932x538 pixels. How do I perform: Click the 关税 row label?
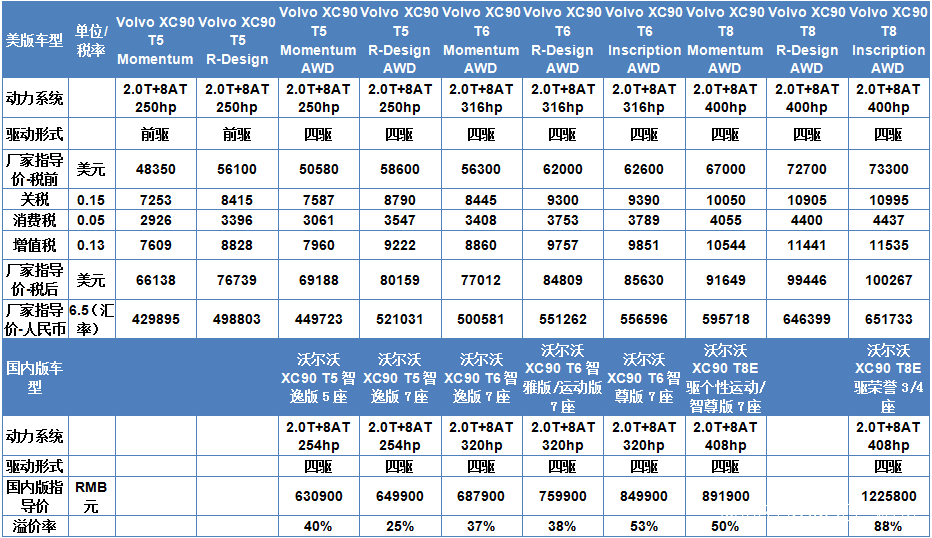click(x=34, y=200)
